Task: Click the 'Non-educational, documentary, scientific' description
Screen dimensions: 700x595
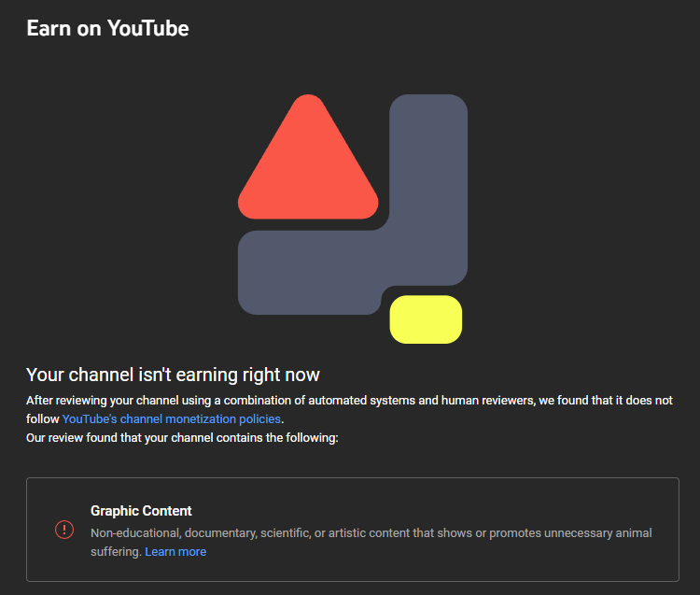Action: (371, 542)
